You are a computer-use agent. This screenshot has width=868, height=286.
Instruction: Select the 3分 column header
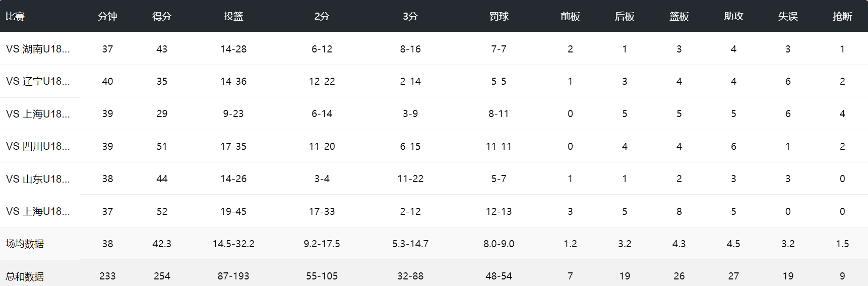click(x=410, y=16)
